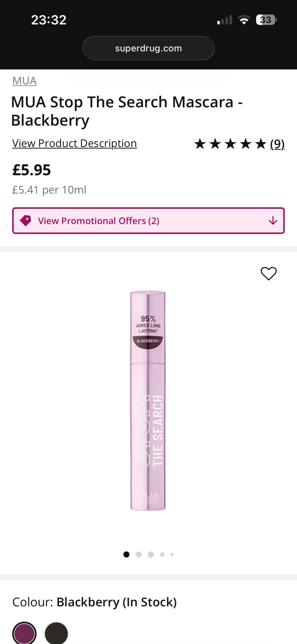Go to the fifth product image dot
This screenshot has height=644, width=297.
click(172, 554)
